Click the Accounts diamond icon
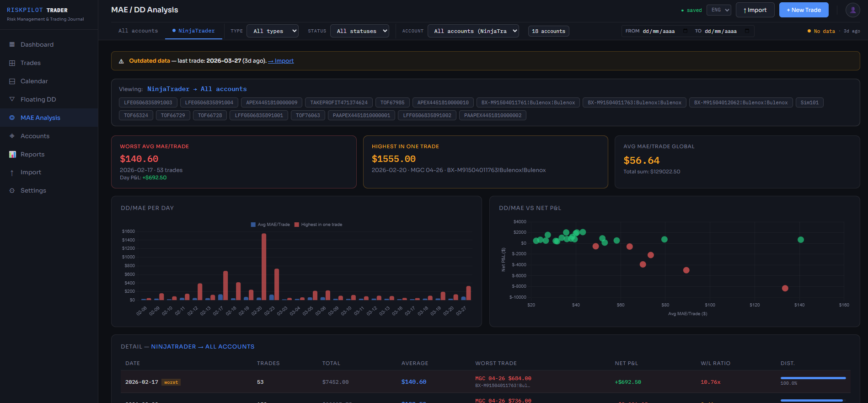 [12, 136]
